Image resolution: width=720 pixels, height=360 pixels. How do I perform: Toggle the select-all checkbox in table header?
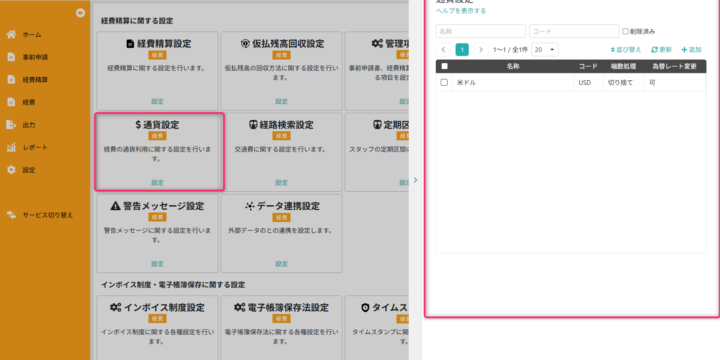point(444,66)
